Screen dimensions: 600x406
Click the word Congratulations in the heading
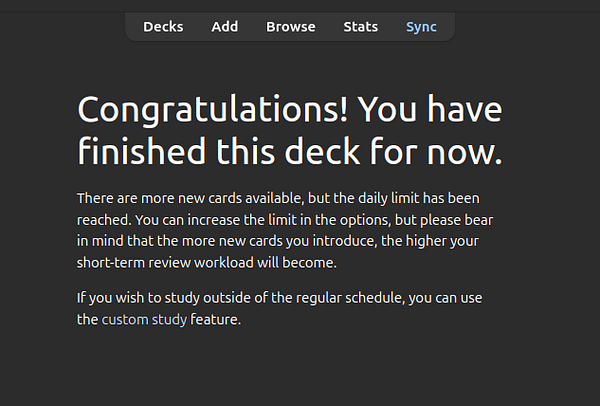point(211,108)
